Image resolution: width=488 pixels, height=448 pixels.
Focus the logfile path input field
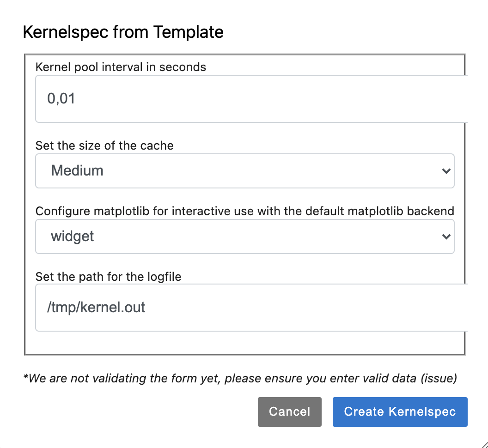251,308
